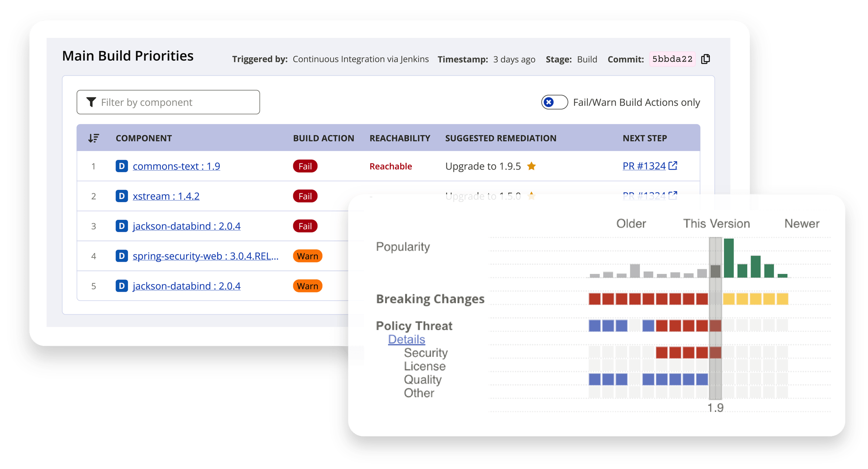Click the Security row label

(x=425, y=353)
